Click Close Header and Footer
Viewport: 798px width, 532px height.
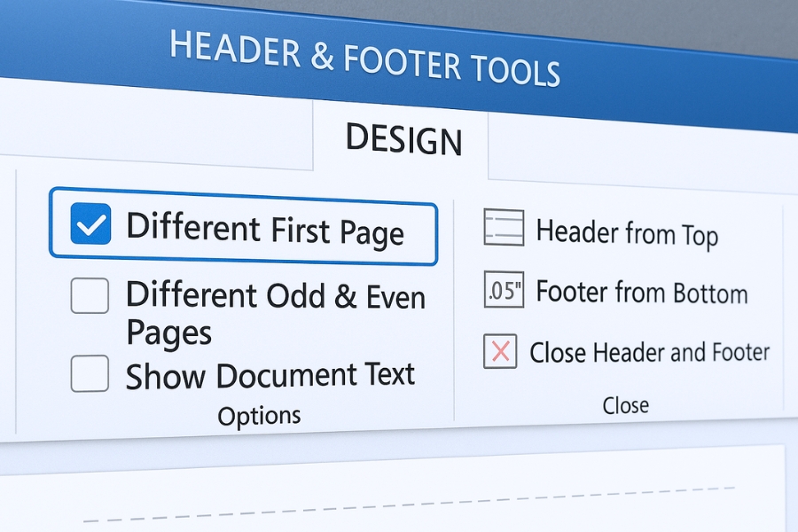tap(649, 351)
